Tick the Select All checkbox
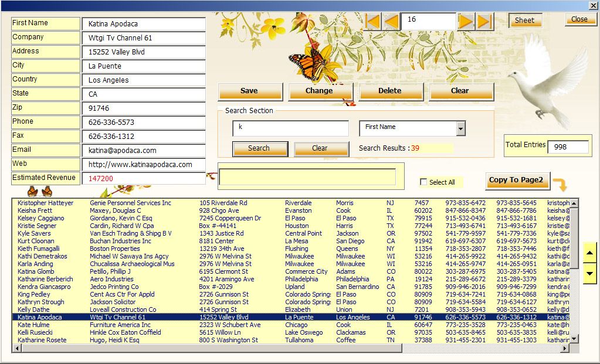This screenshot has width=600, height=364. click(423, 182)
